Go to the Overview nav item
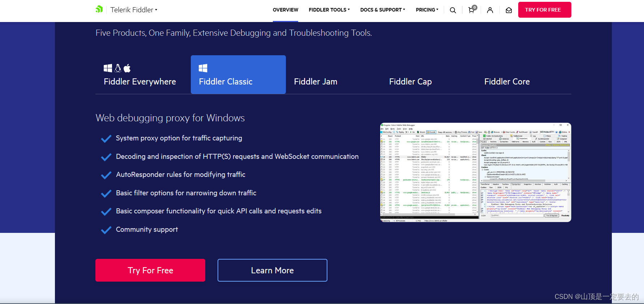644x304 pixels. [285, 10]
